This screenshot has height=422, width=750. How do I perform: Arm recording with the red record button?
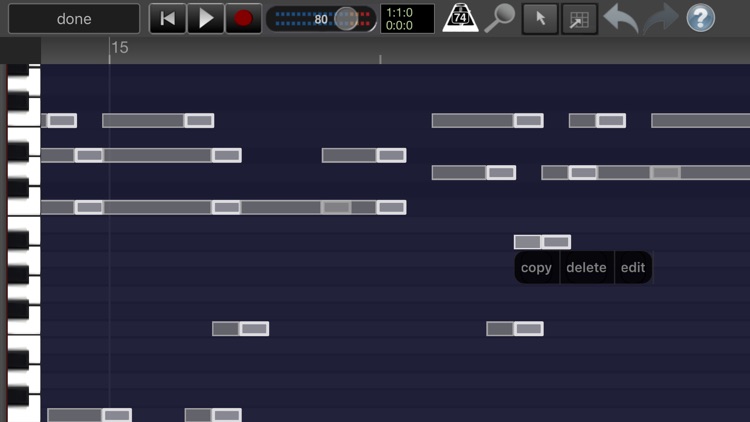243,19
